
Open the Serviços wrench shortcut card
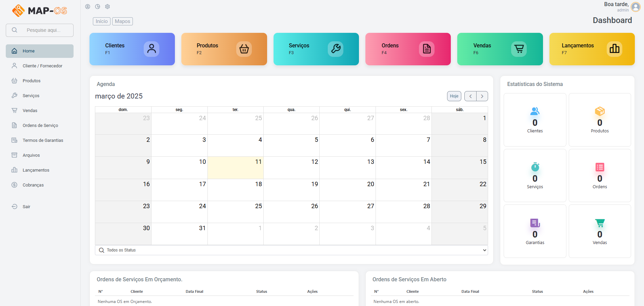coord(316,49)
